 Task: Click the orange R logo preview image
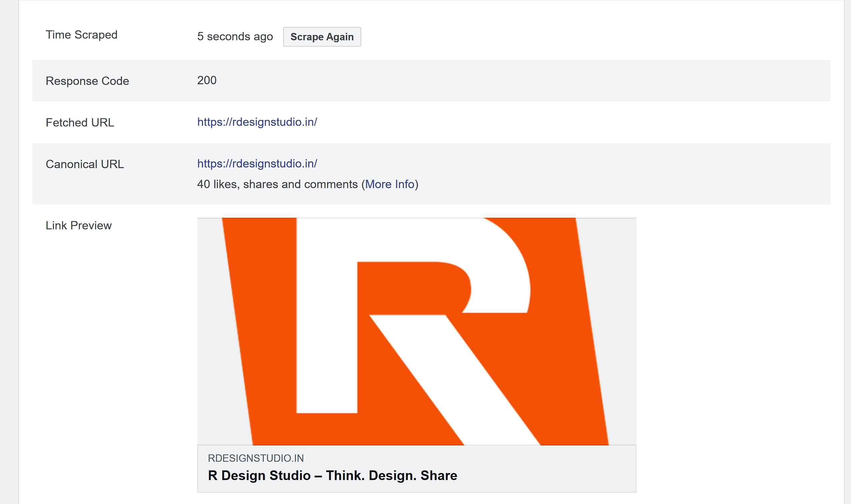coord(416,331)
